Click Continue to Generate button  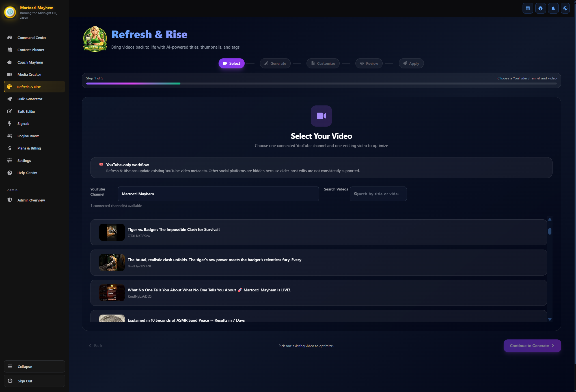pyautogui.click(x=532, y=346)
